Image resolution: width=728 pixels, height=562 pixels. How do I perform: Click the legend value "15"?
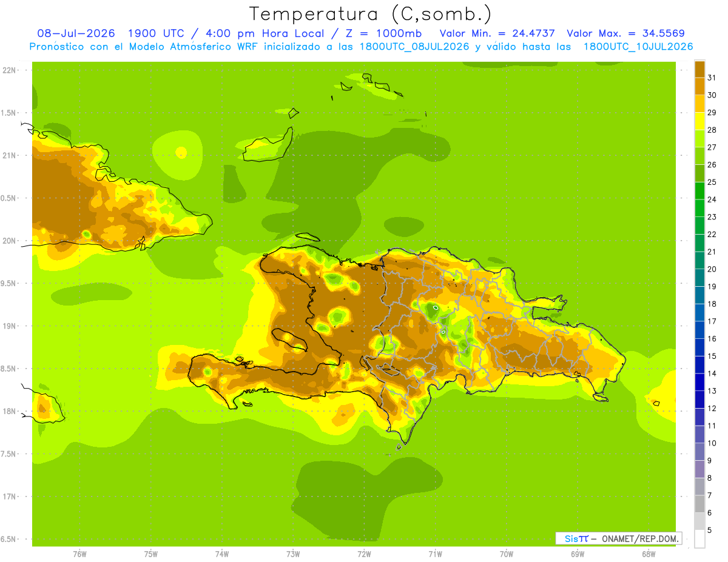712,356
